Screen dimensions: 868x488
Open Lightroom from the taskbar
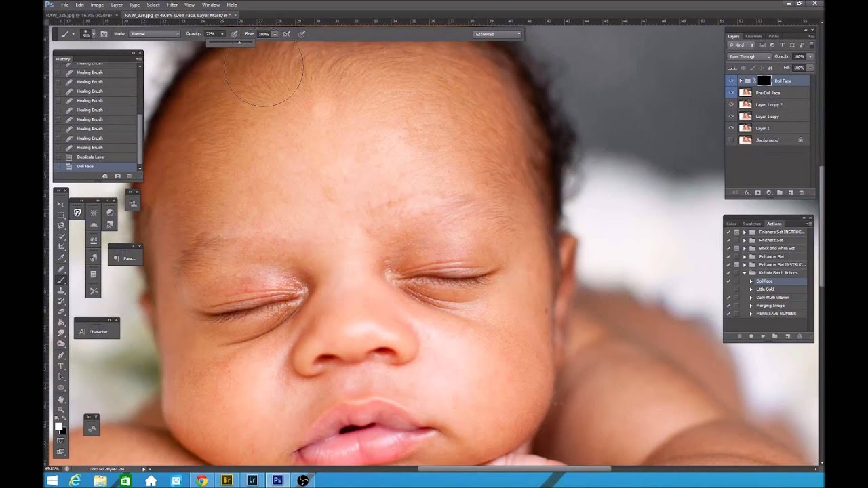[x=252, y=480]
